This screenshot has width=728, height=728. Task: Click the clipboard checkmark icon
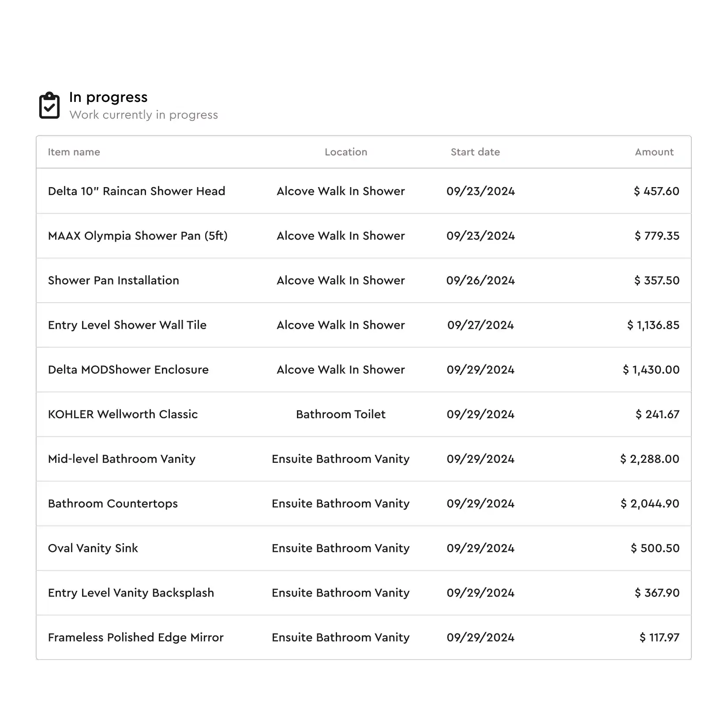[x=49, y=105]
